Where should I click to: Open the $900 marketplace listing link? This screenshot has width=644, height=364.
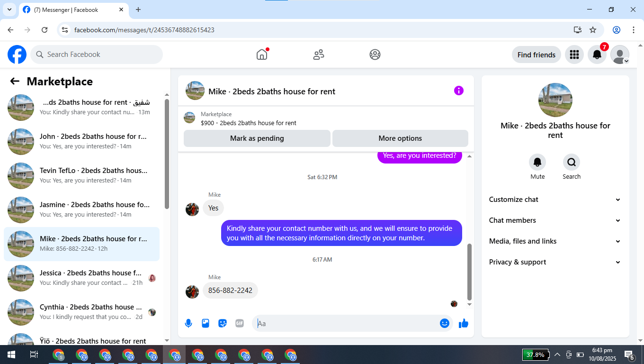coord(249,123)
